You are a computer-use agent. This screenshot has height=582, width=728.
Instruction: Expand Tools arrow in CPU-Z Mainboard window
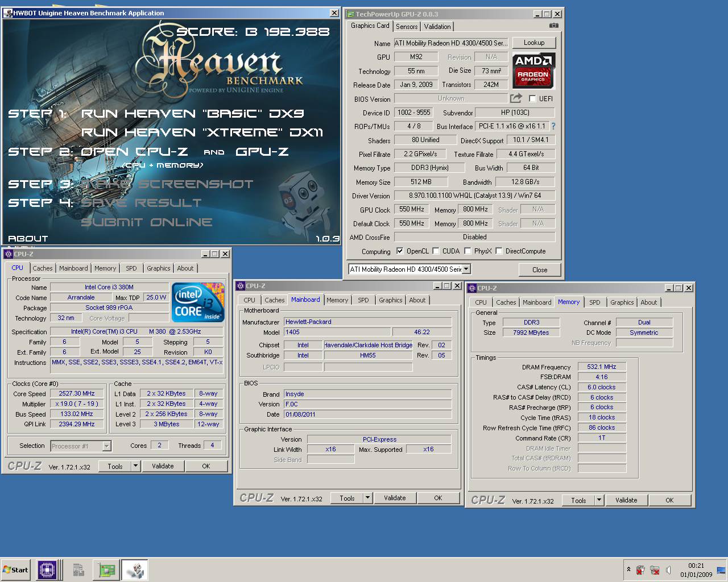tap(367, 498)
